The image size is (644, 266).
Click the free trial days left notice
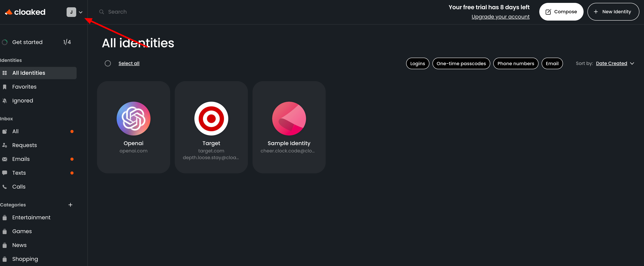(x=489, y=7)
